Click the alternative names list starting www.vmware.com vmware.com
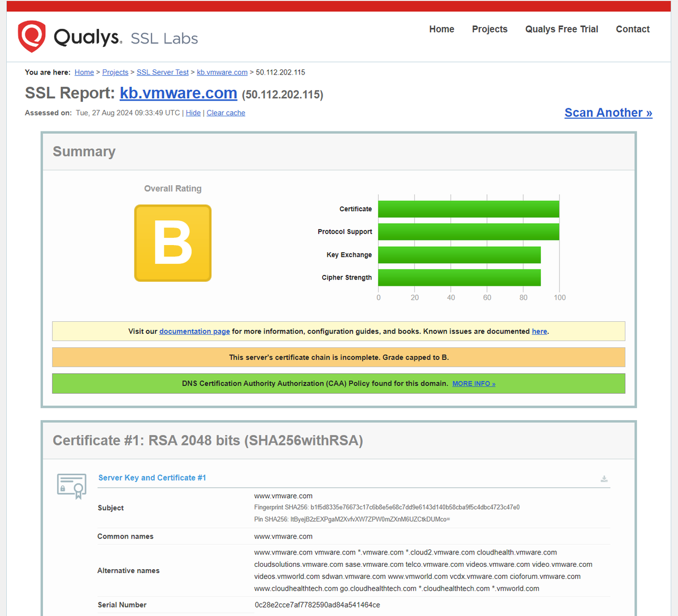Image resolution: width=678 pixels, height=616 pixels. (423, 570)
